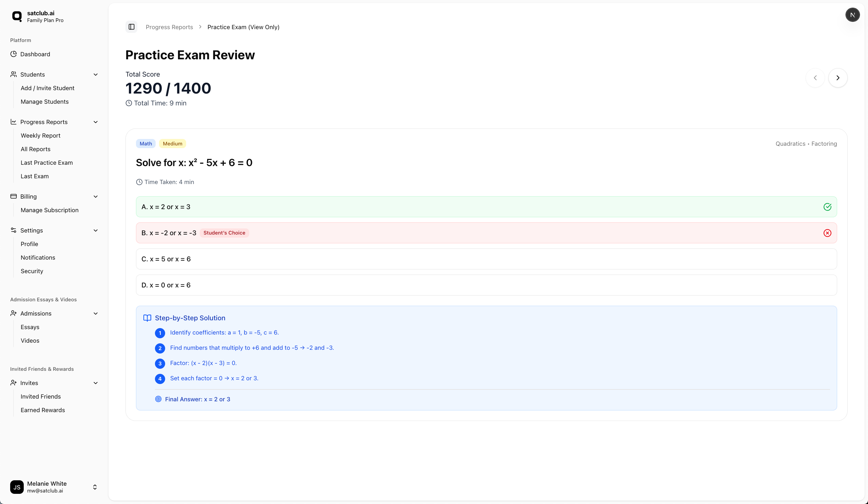Select the Progress Reports chart icon
This screenshot has height=504, width=868.
pyautogui.click(x=14, y=122)
